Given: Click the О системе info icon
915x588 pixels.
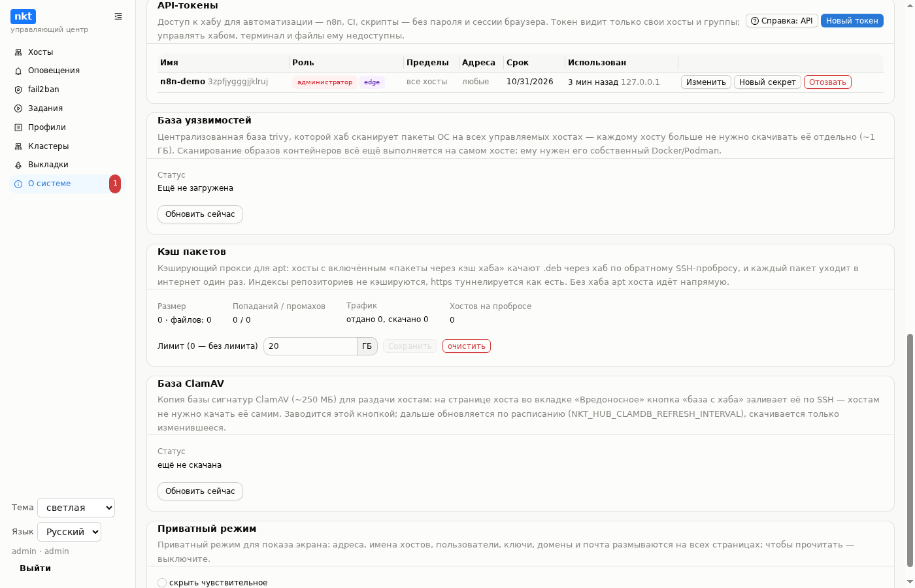Looking at the screenshot, I should 18,184.
